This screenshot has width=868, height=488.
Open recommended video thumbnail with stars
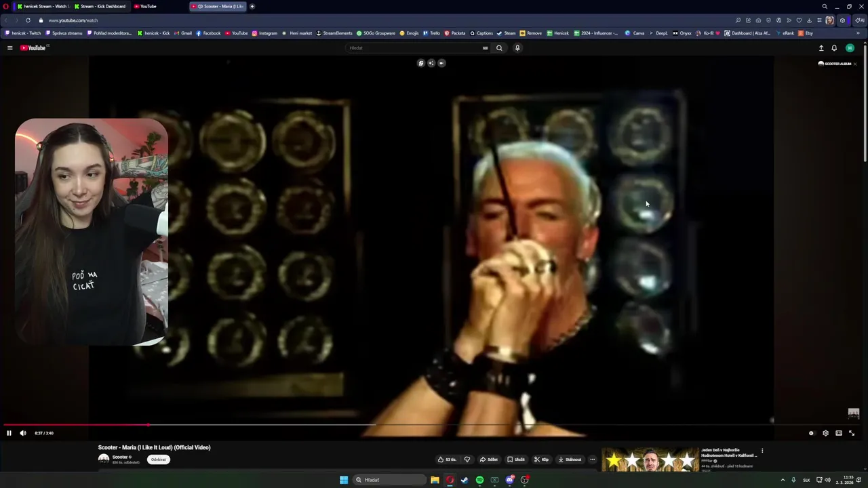pyautogui.click(x=650, y=461)
